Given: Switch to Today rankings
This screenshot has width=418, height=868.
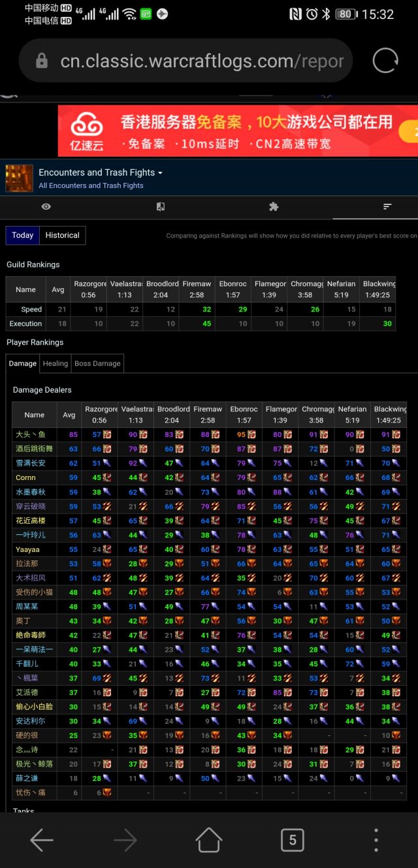Looking at the screenshot, I should coord(22,235).
